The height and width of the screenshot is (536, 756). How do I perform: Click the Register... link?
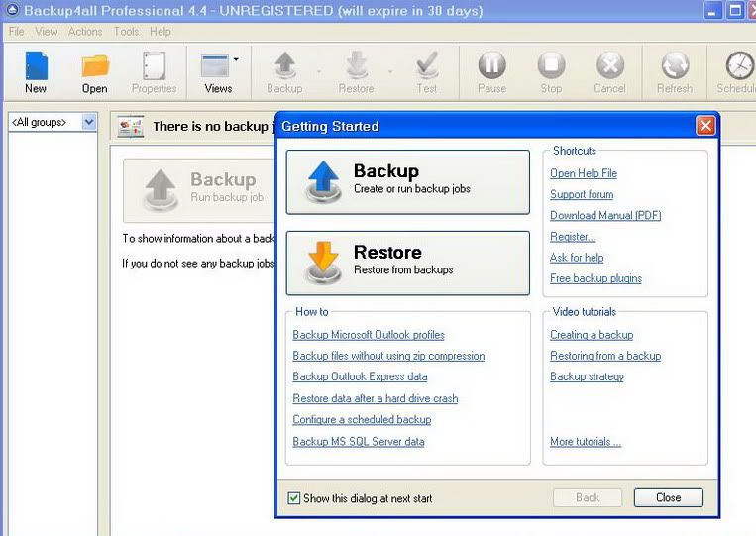[x=573, y=237]
